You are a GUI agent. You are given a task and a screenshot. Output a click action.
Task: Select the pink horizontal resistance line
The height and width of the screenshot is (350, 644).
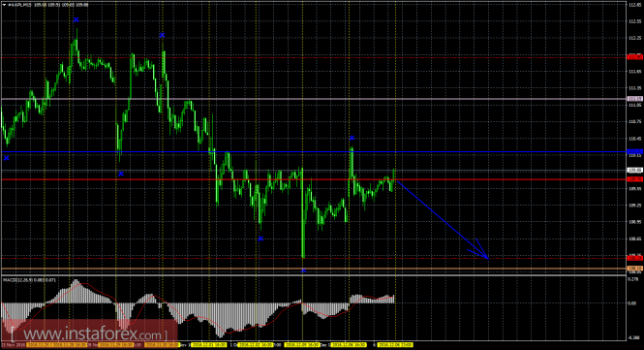click(314, 99)
